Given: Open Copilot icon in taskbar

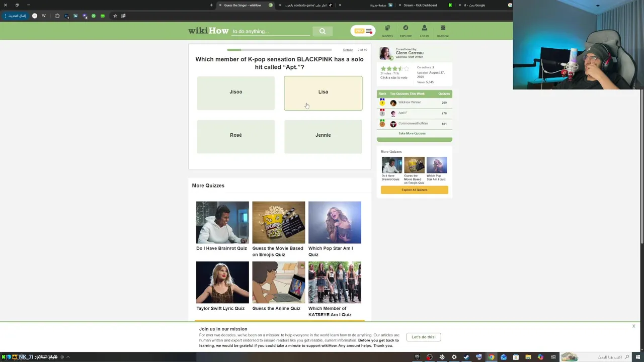Looking at the screenshot, I should [x=540, y=357].
